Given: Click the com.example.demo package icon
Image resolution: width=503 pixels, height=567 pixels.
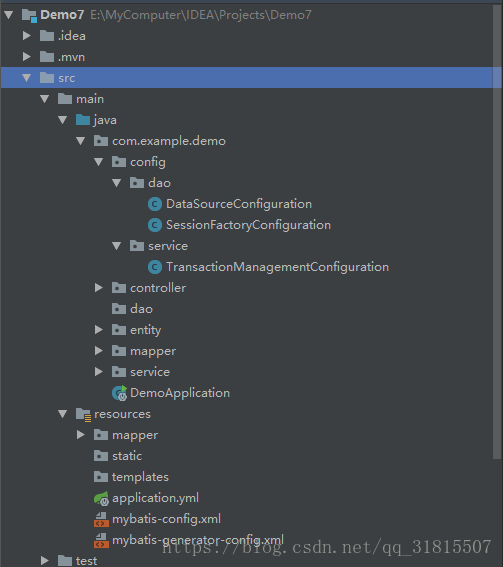Looking at the screenshot, I should [101, 141].
